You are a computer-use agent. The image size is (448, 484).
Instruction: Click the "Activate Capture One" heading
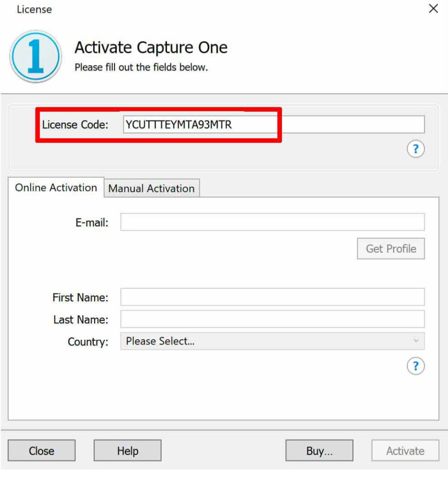tap(151, 48)
